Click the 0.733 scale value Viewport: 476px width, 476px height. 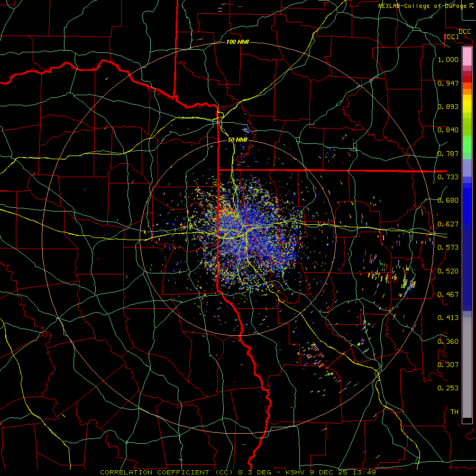coord(448,177)
